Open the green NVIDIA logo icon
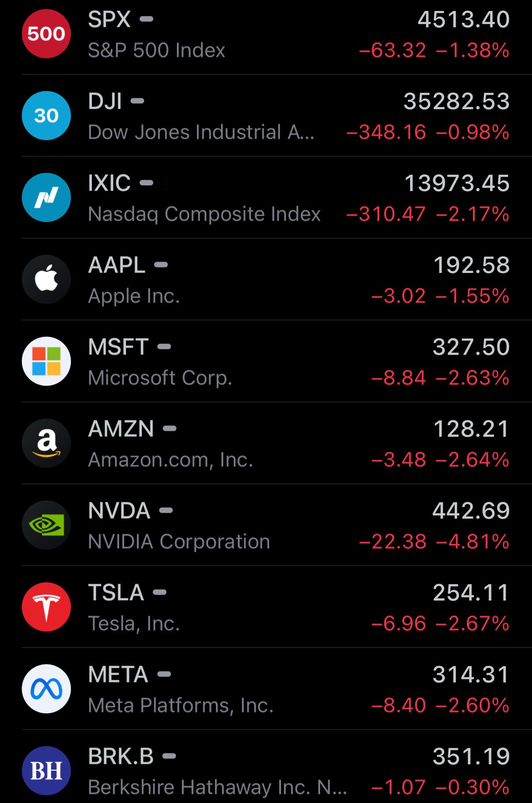Image resolution: width=532 pixels, height=803 pixels. (46, 525)
